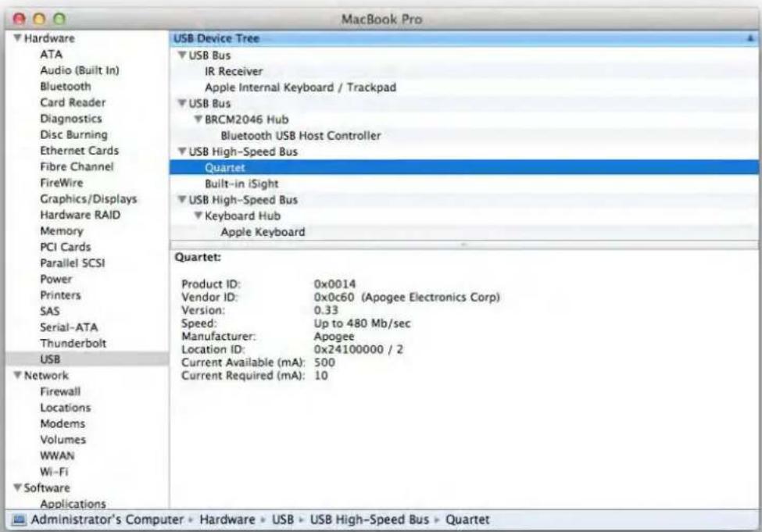Screen dimensions: 762x532
Task: Click the Location ID value 0x24100000 / 2
Action: [359, 349]
